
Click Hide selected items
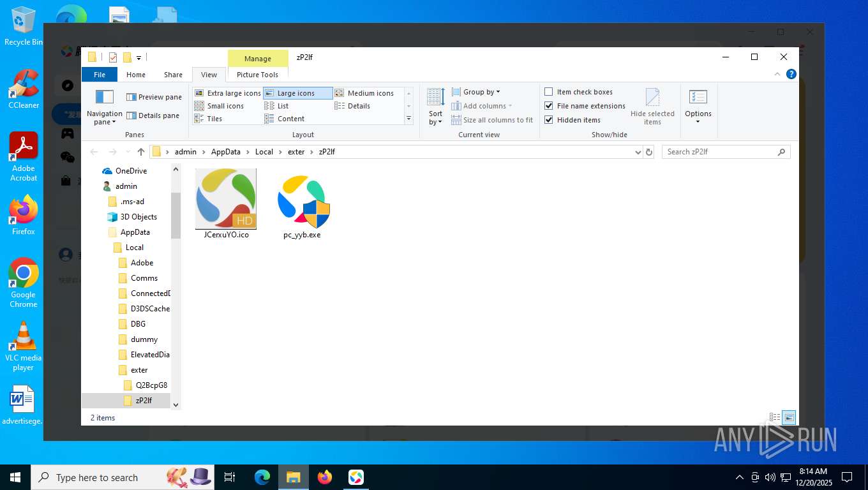tap(652, 107)
